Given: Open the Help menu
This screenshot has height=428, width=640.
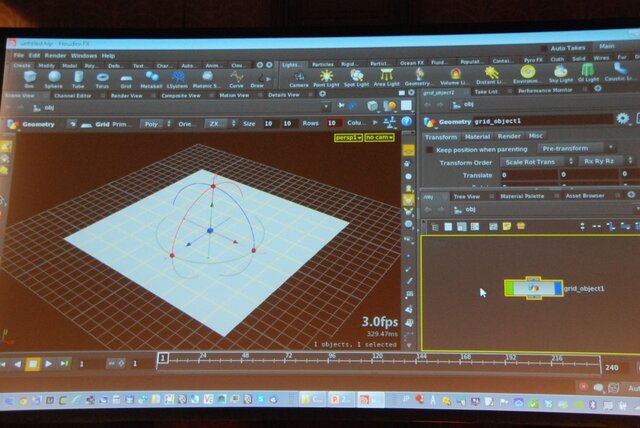Looking at the screenshot, I should pyautogui.click(x=108, y=56).
